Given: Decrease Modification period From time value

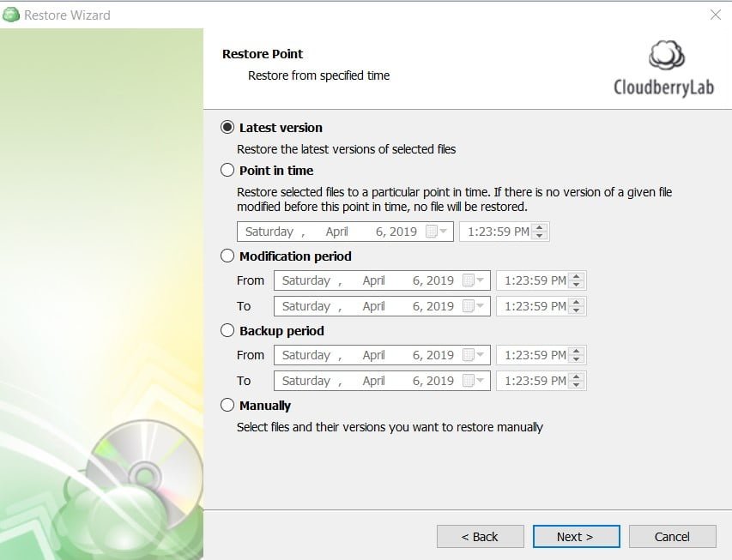Looking at the screenshot, I should (577, 285).
